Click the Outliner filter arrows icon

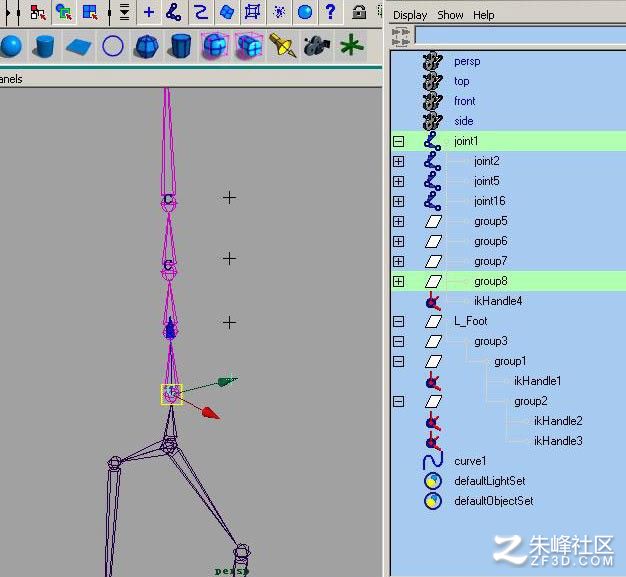coord(401,36)
